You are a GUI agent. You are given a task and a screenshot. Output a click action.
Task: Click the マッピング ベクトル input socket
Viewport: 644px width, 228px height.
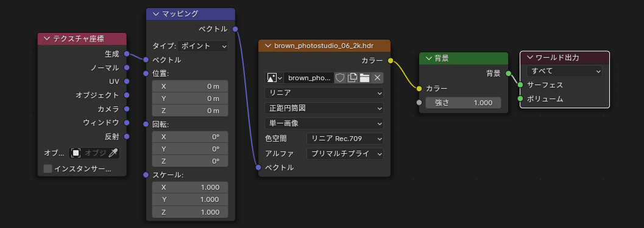coord(146,60)
